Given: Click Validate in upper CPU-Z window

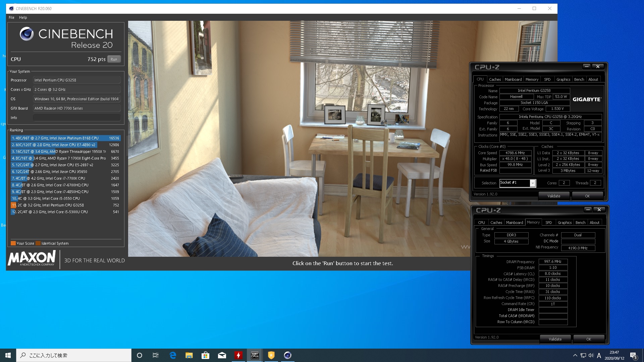Looking at the screenshot, I should [554, 196].
